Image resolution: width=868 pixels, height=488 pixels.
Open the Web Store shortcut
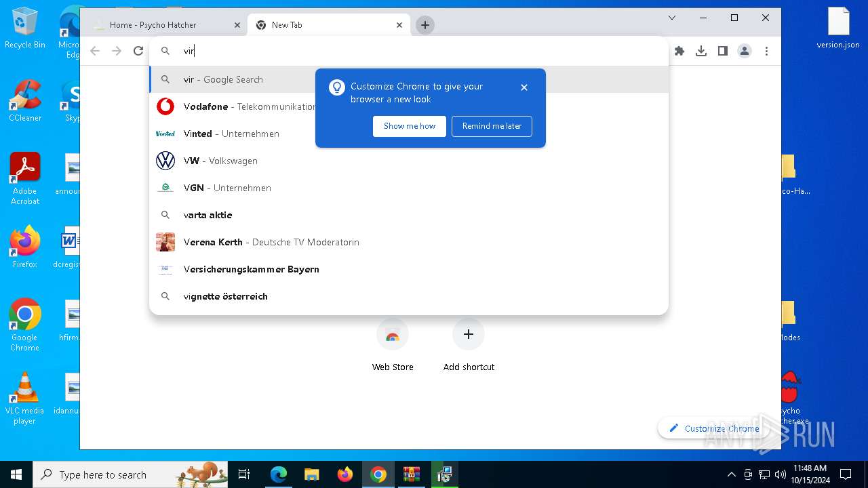coord(393,346)
